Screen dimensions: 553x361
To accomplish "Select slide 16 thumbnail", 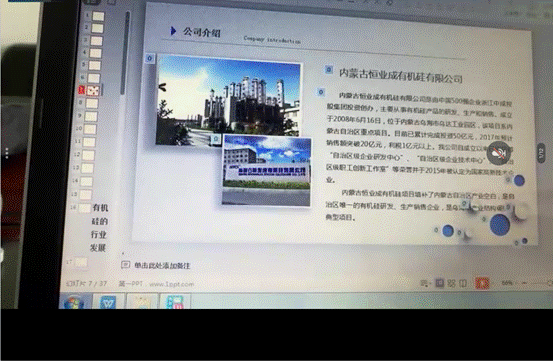I will click(x=84, y=208).
